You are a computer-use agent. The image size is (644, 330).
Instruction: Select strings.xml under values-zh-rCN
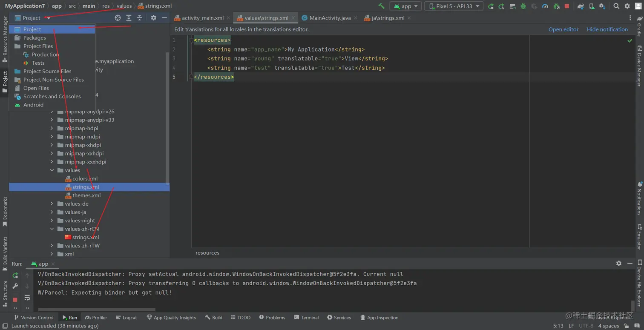(86, 237)
